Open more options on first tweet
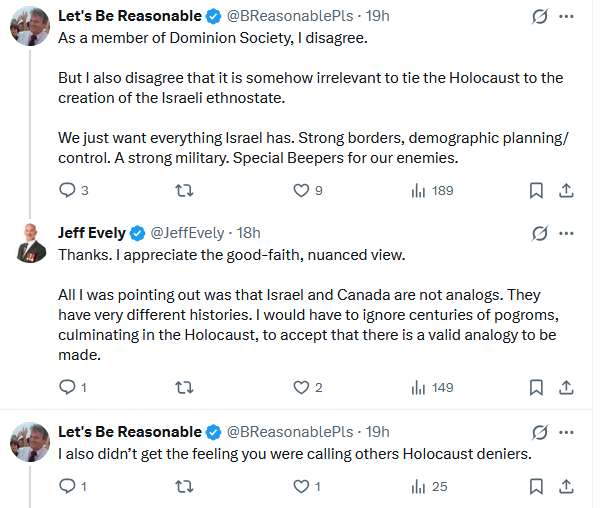Viewport: 612px width, 508px height. 568,18
